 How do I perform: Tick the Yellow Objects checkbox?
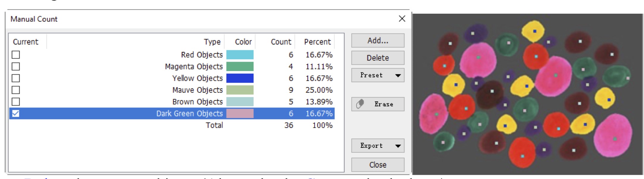pos(16,78)
